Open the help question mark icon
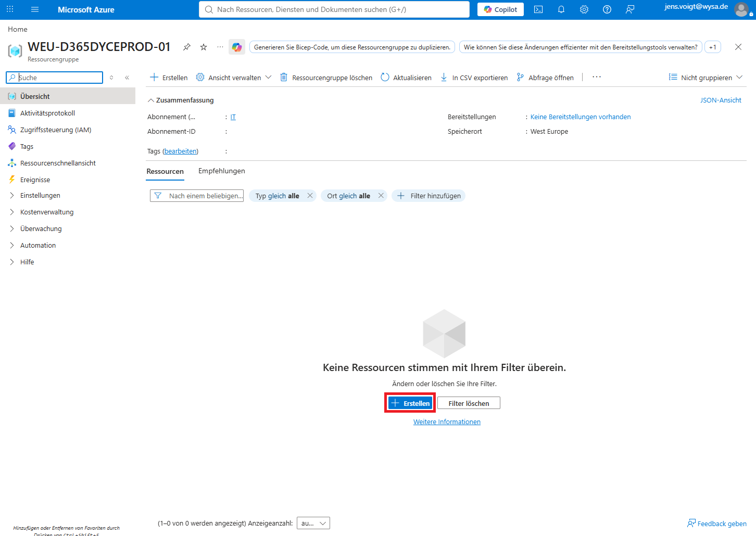Image resolution: width=756 pixels, height=536 pixels. coord(607,9)
